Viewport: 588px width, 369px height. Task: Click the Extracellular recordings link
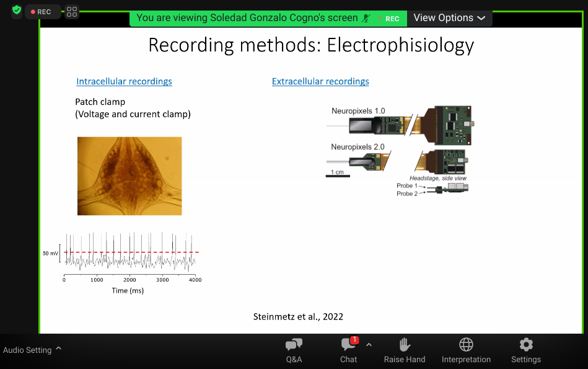pyautogui.click(x=320, y=81)
